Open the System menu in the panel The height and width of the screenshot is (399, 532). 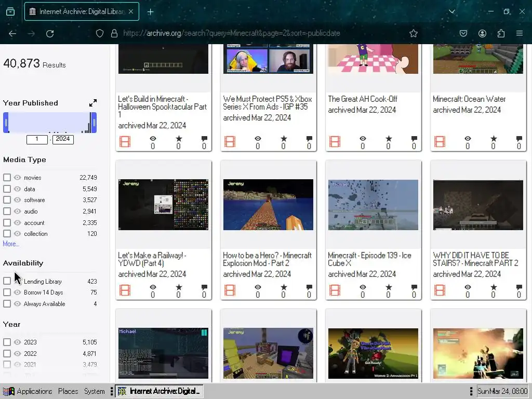coord(95,391)
